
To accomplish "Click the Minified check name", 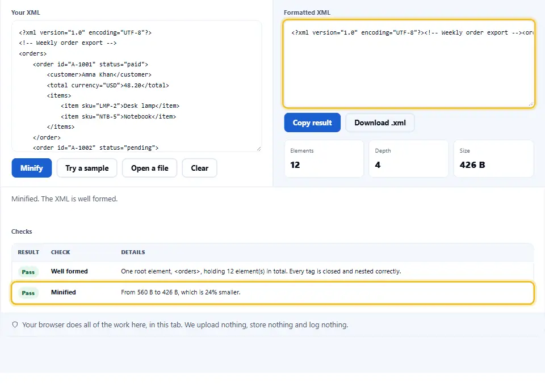I will [x=63, y=292].
